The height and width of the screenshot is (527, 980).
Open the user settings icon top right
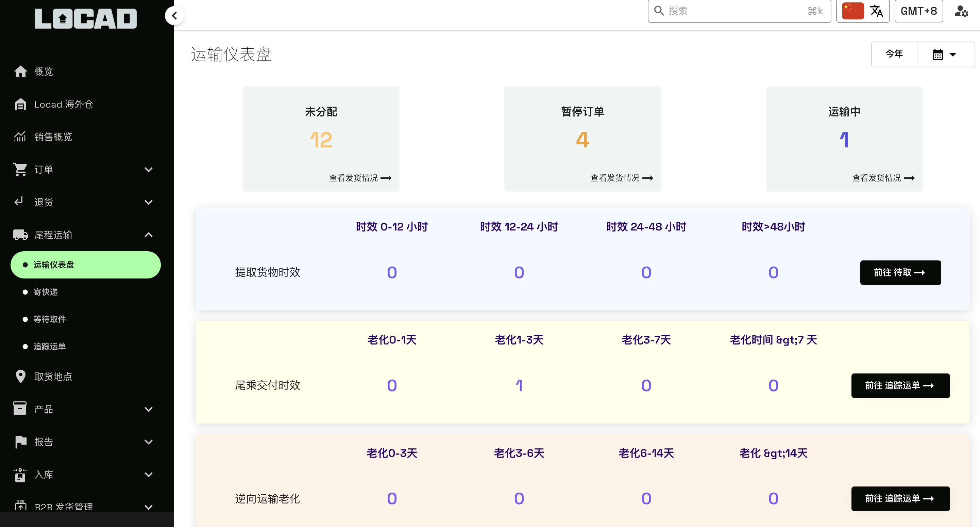click(x=961, y=11)
